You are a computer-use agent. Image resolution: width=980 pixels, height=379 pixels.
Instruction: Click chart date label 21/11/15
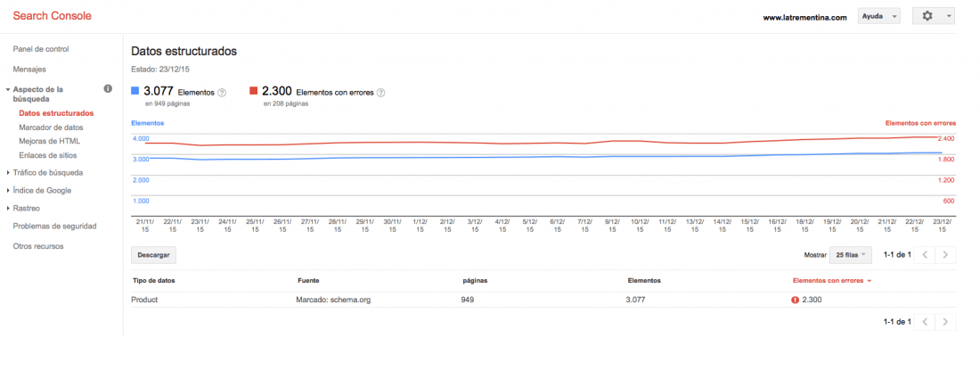[x=145, y=225]
